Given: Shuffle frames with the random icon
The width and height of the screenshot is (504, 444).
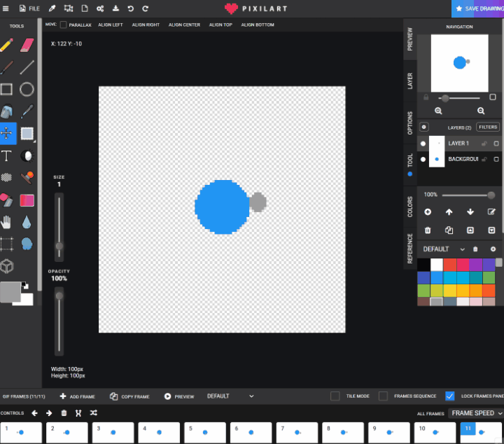Looking at the screenshot, I should coord(94,412).
